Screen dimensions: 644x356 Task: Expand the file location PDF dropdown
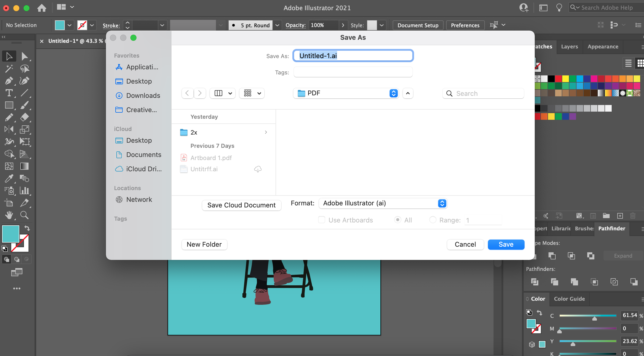tap(394, 93)
